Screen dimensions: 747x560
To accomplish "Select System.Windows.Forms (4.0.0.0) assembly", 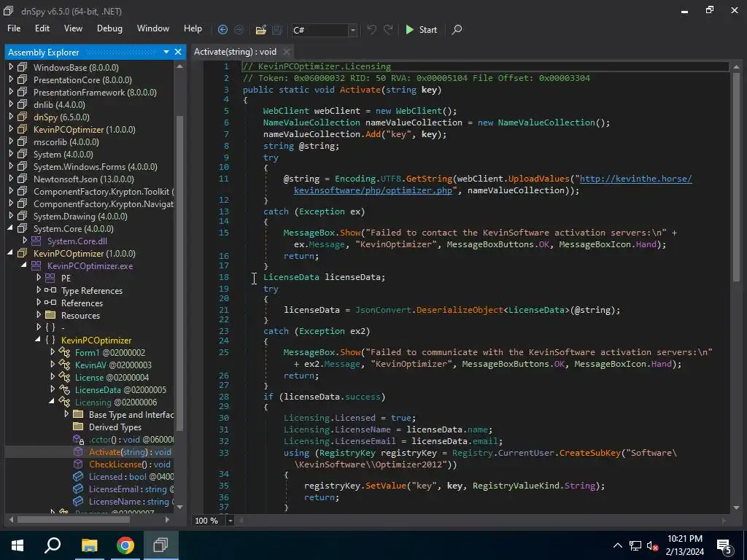I will click(96, 167).
